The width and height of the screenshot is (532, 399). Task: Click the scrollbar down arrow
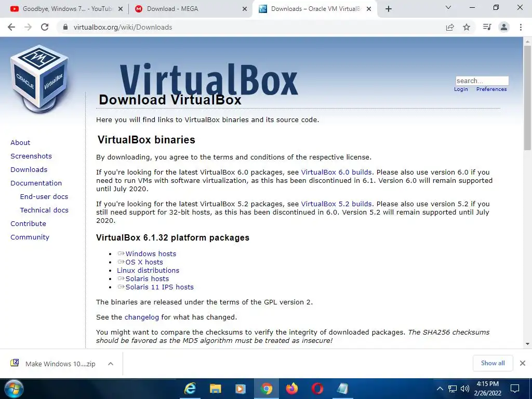coord(527,344)
